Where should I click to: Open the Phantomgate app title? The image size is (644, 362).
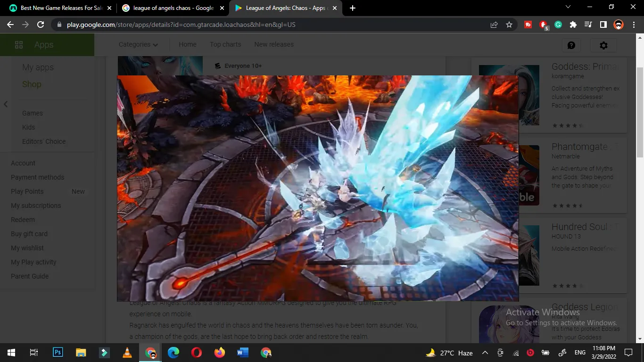tap(585, 147)
